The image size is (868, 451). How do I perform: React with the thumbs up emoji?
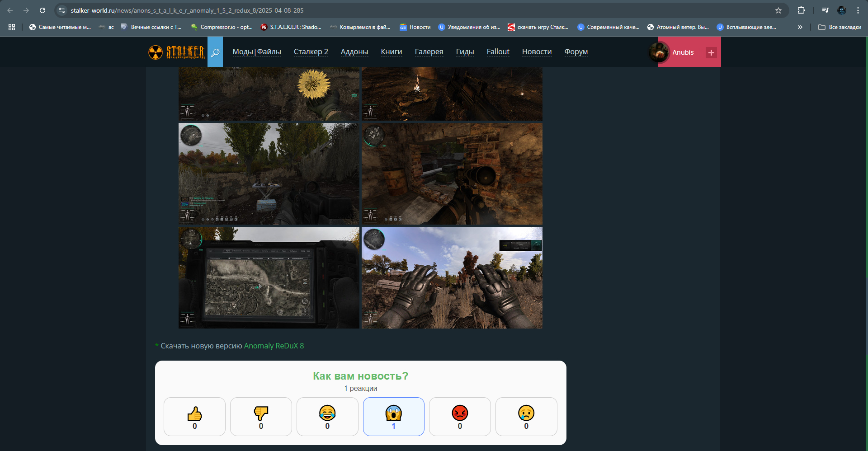point(194,417)
